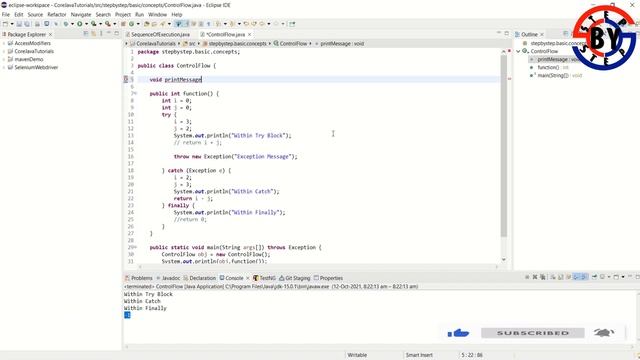Screen dimensions: 640x360
Task: Open Package Explorer View Menu icon
Action: [101, 33]
